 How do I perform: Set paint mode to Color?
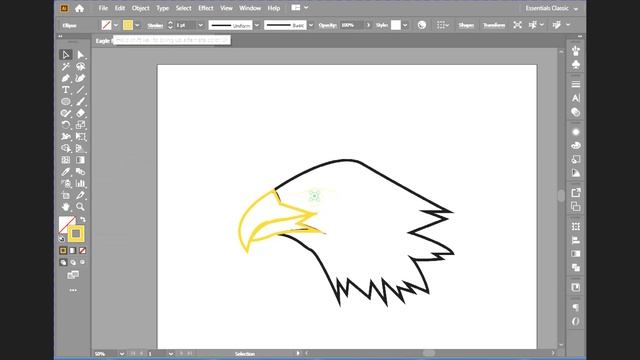tap(63, 250)
